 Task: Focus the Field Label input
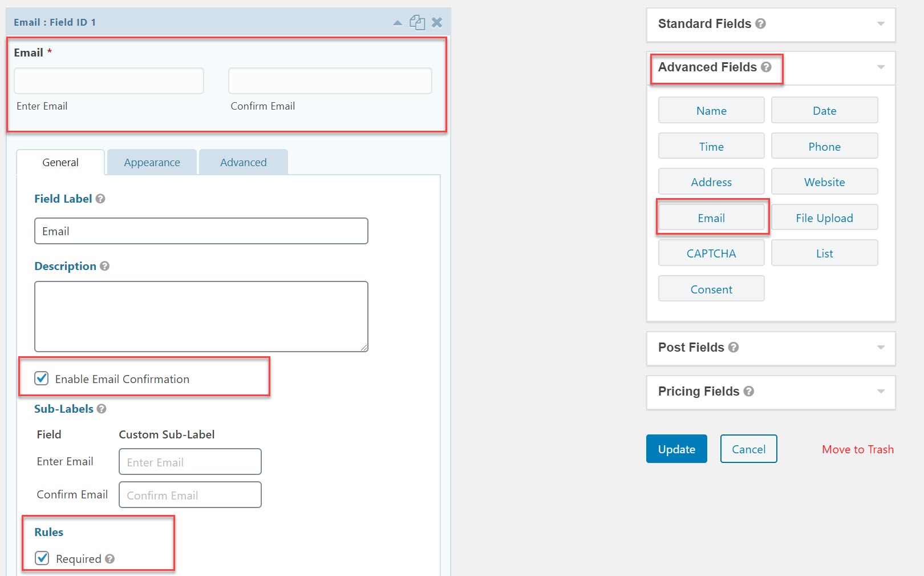tap(201, 231)
